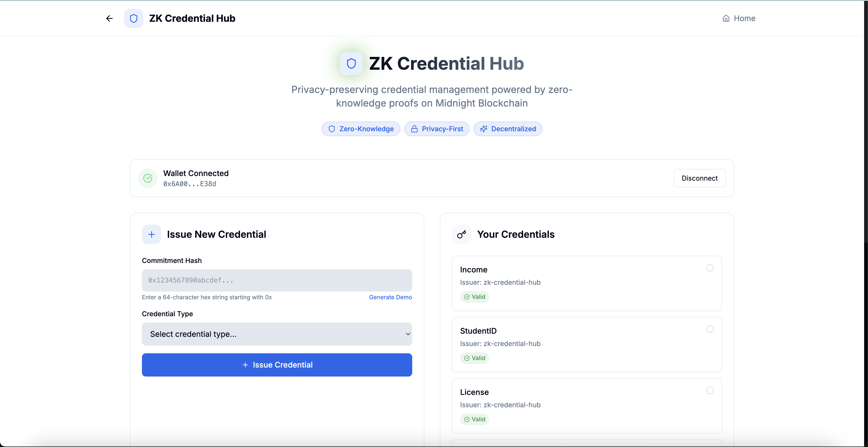Select the StudentID credential radio button
868x447 pixels.
coord(710,329)
